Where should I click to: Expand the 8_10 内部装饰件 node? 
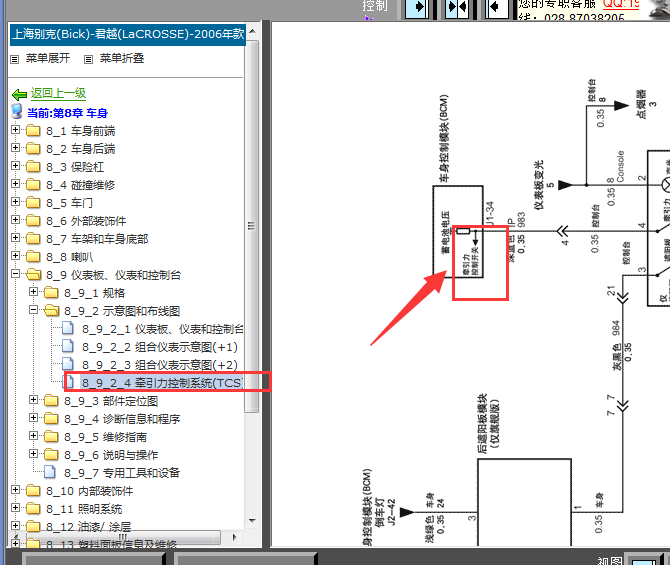click(15, 490)
